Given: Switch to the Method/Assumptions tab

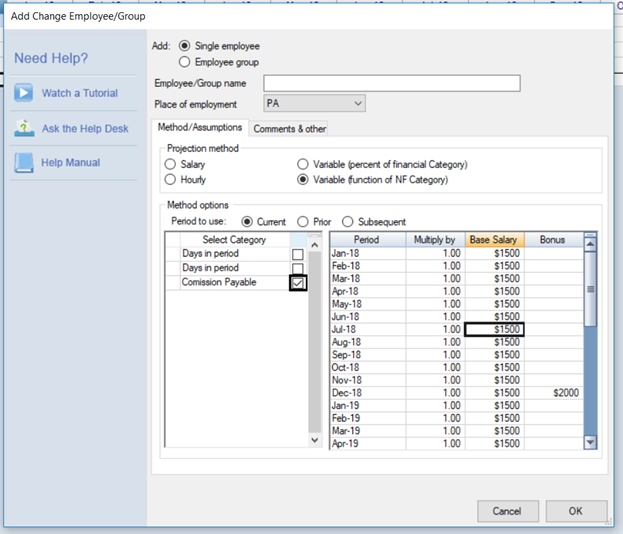Looking at the screenshot, I should 200,127.
